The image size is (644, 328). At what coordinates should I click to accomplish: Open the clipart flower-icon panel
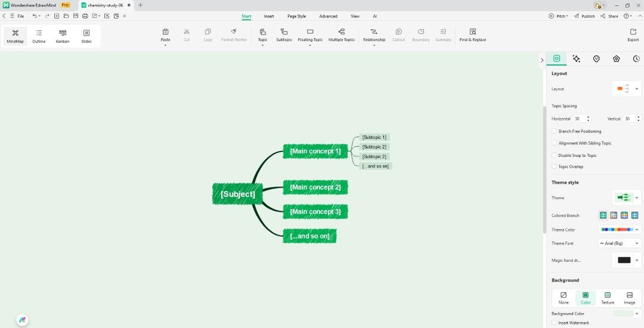tap(616, 58)
